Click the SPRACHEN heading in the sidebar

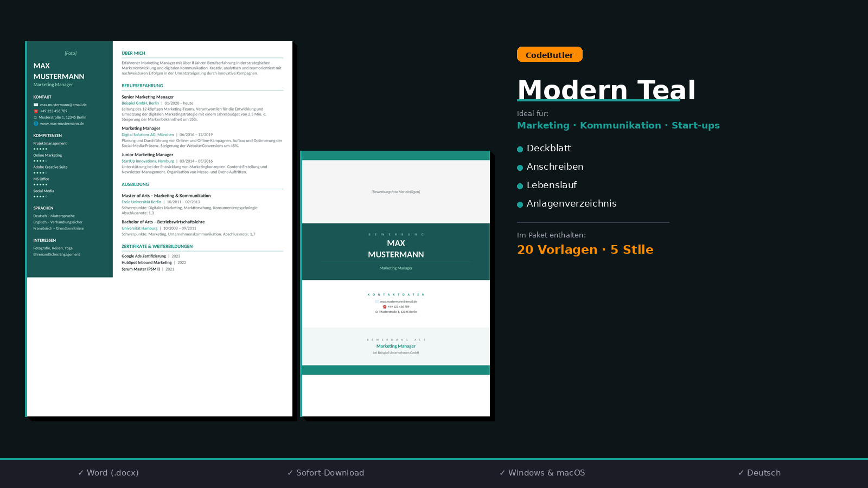point(43,208)
